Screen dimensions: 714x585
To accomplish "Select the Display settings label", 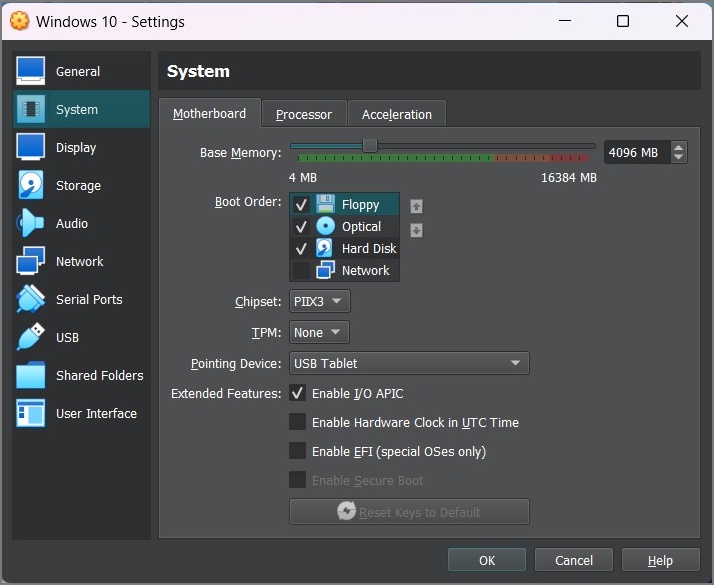I will tap(76, 148).
